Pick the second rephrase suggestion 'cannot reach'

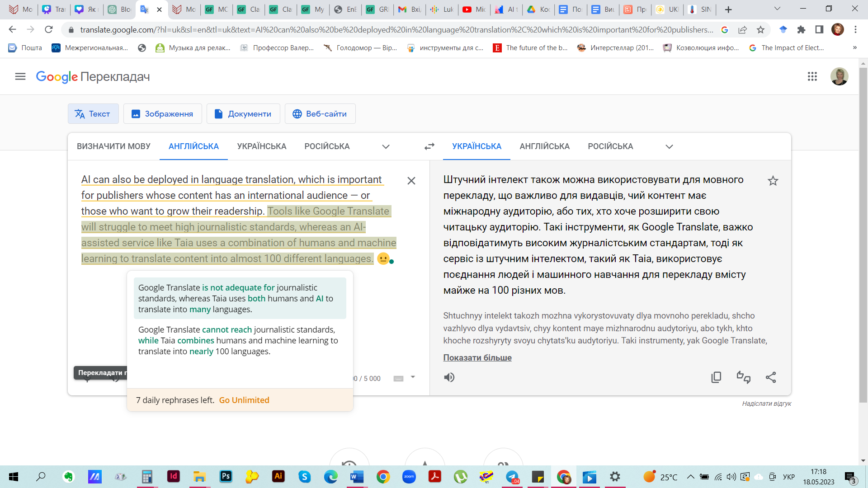[240, 340]
